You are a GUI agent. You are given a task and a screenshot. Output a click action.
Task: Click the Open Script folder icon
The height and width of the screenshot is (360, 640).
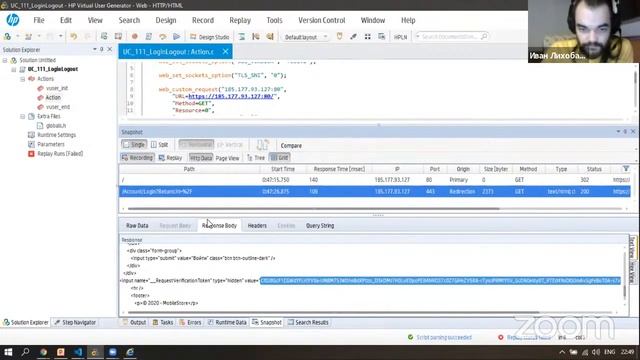[x=28, y=37]
